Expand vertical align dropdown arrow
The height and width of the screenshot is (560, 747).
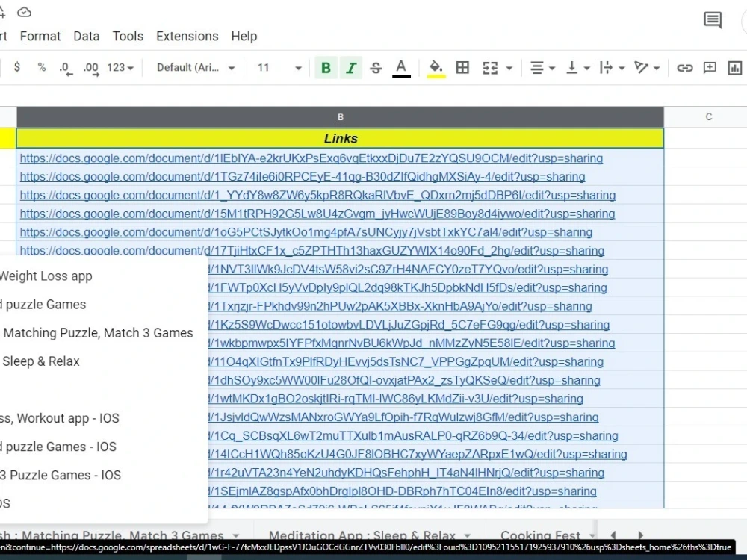pos(587,68)
